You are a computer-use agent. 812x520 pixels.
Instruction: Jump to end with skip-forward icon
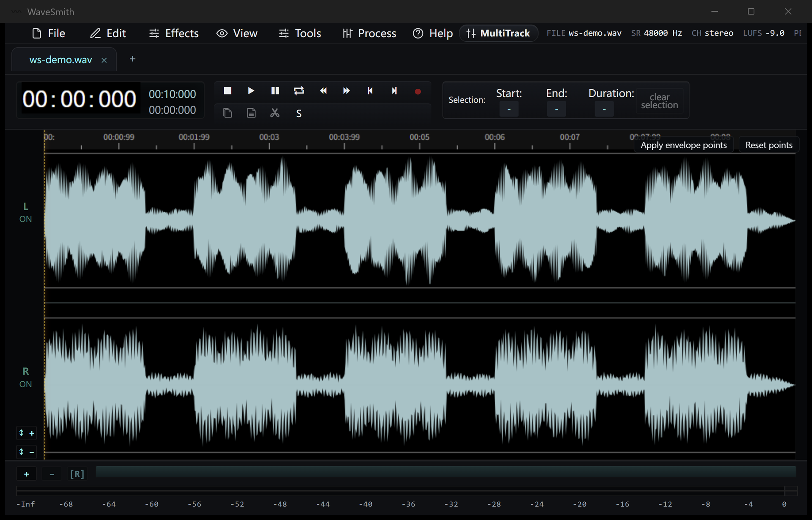pyautogui.click(x=394, y=91)
